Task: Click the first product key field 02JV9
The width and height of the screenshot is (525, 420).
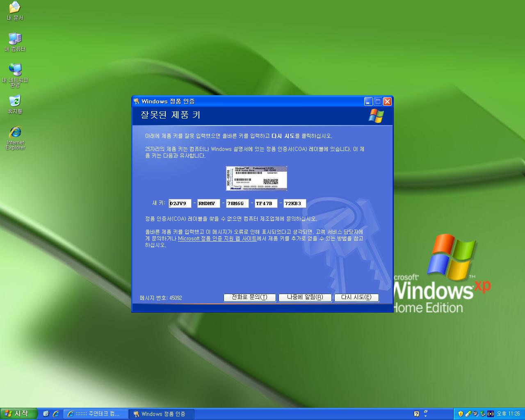Action: tap(180, 203)
